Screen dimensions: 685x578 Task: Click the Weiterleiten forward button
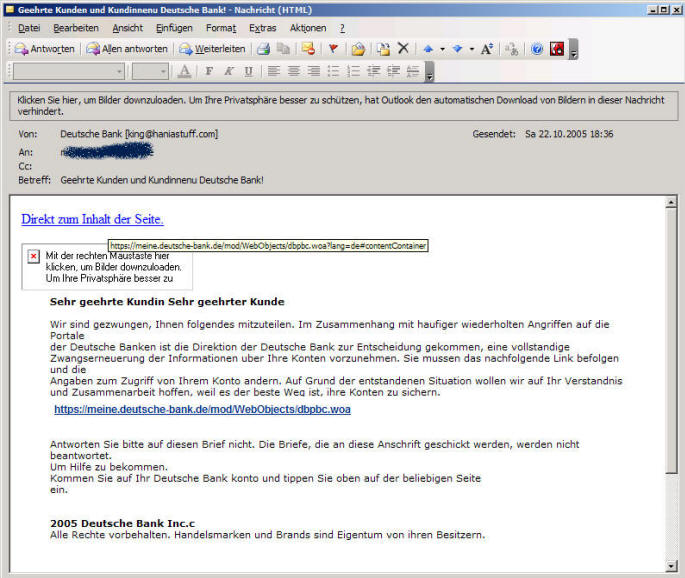(x=212, y=49)
